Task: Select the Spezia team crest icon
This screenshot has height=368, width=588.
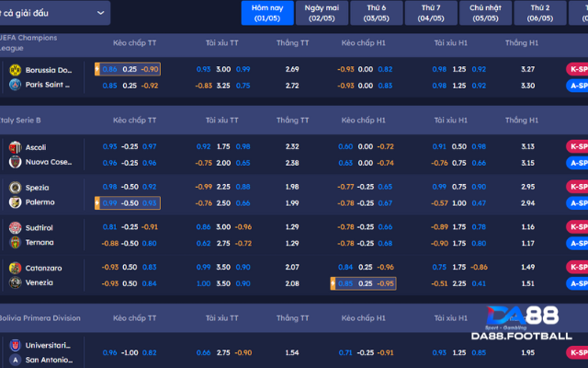Action: 15,188
